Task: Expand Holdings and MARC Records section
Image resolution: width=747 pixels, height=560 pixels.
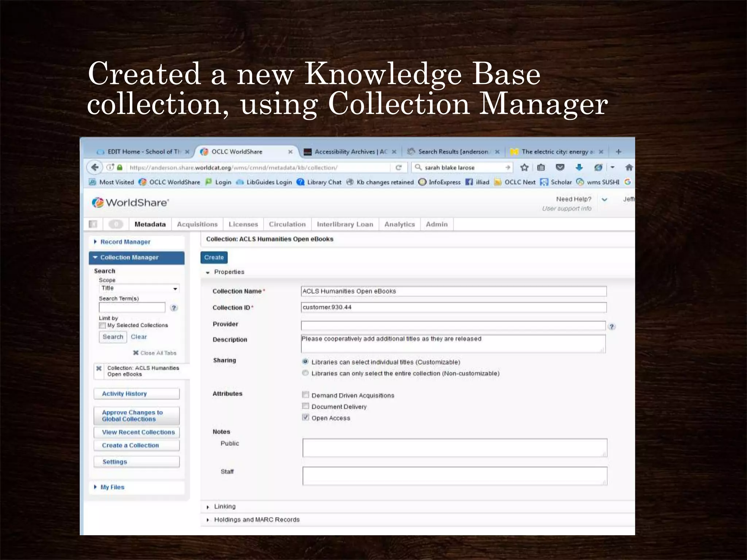Action: (x=208, y=520)
